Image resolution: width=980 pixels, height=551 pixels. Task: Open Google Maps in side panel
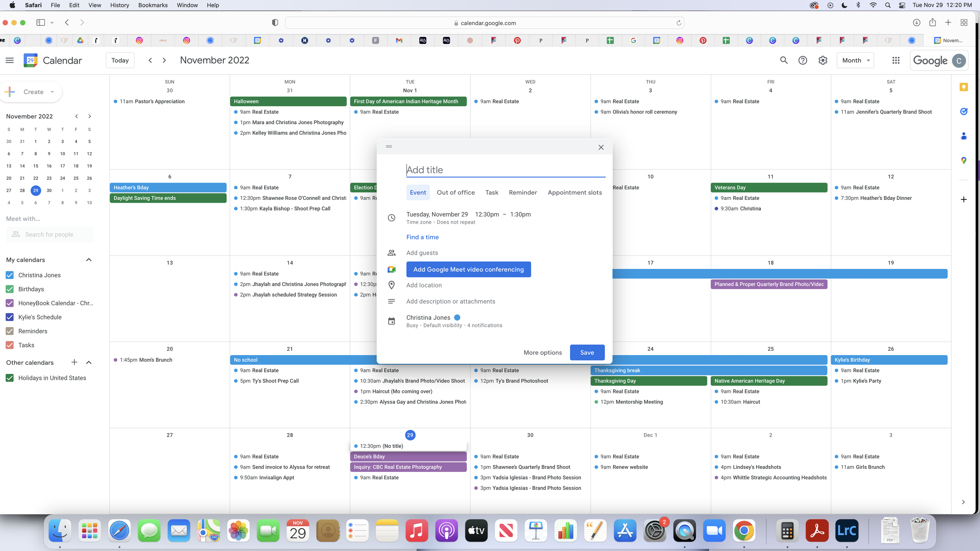(964, 160)
